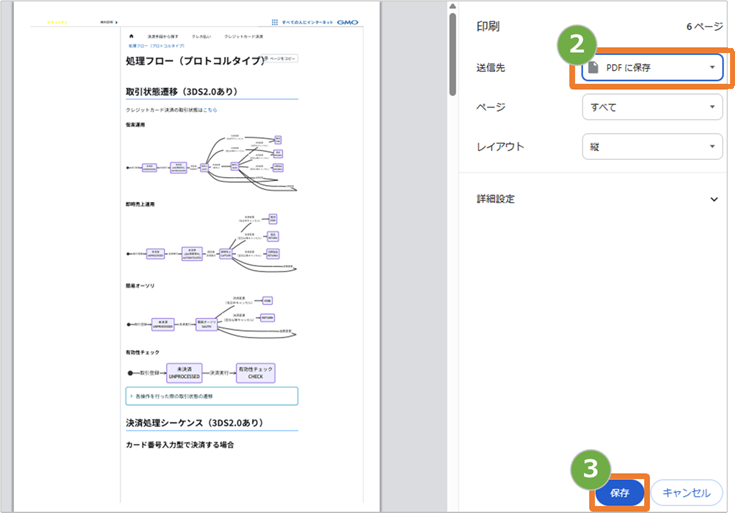The width and height of the screenshot is (735, 513).
Task: Click the GMO logo in preview header
Action: (347, 22)
